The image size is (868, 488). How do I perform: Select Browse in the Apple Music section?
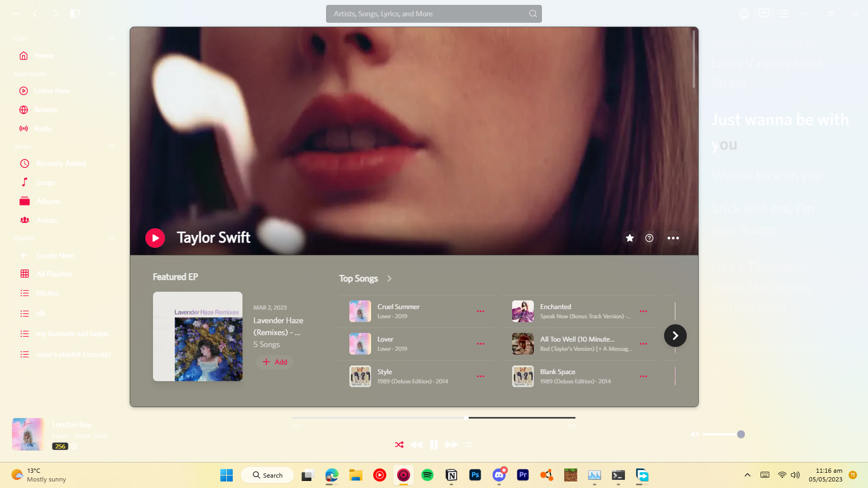(x=46, y=110)
